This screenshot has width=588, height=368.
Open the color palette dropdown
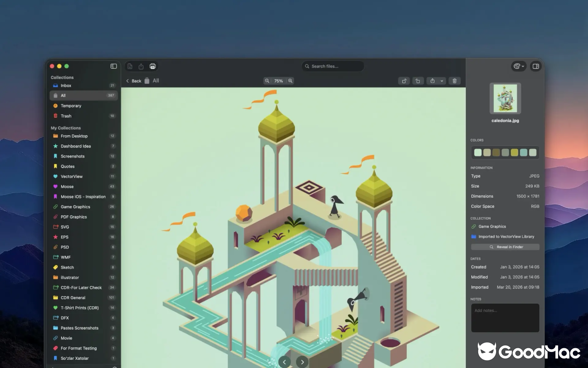pyautogui.click(x=519, y=66)
